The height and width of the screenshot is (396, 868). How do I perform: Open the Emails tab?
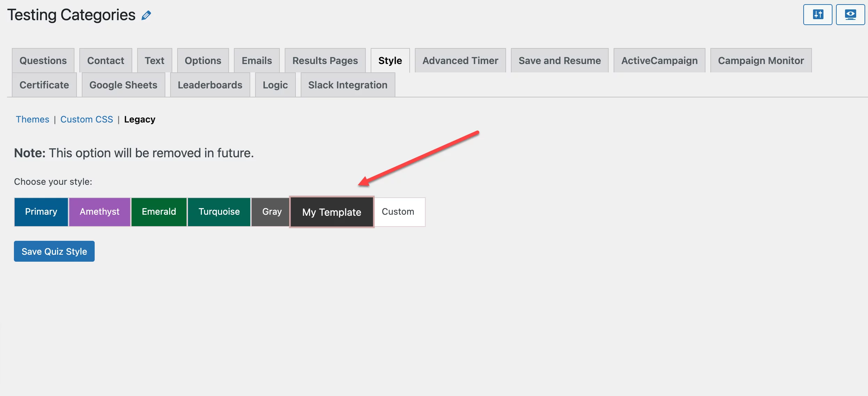[x=257, y=61]
